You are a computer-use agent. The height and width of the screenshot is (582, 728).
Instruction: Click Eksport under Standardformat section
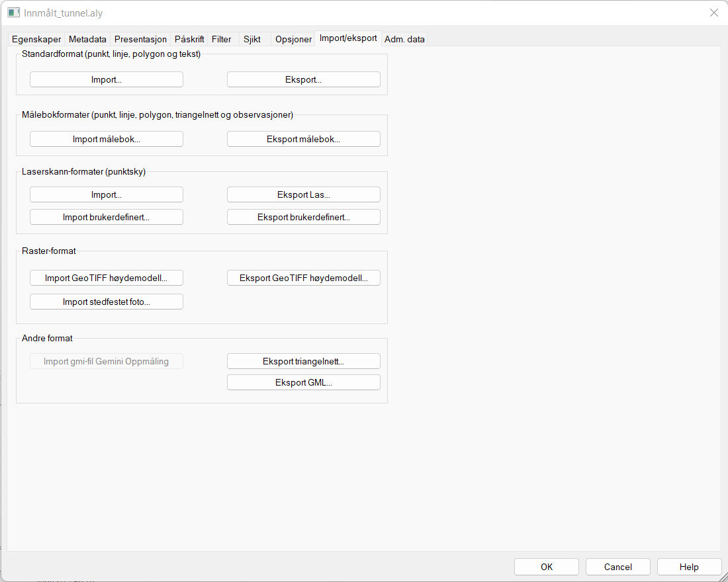[304, 79]
